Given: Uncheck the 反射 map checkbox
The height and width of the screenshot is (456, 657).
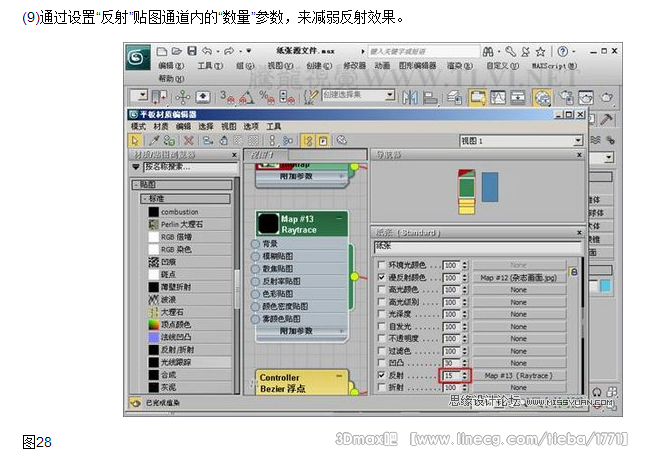Looking at the screenshot, I should (381, 375).
